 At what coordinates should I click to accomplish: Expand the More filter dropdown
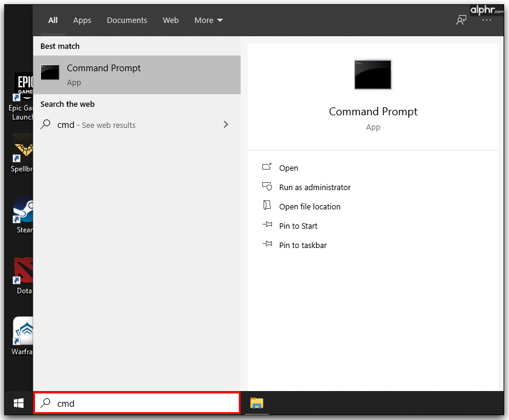pyautogui.click(x=208, y=21)
